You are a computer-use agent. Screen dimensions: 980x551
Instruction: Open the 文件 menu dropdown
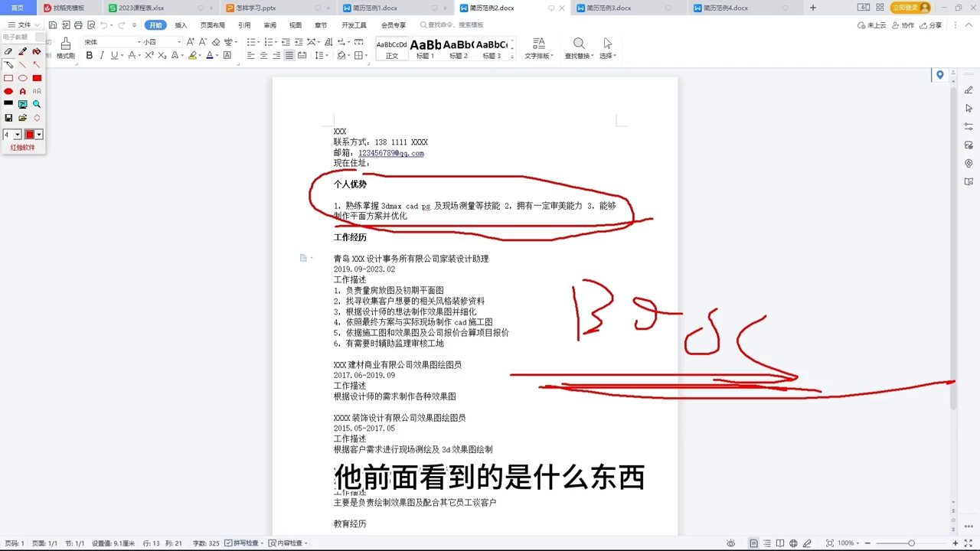(24, 25)
